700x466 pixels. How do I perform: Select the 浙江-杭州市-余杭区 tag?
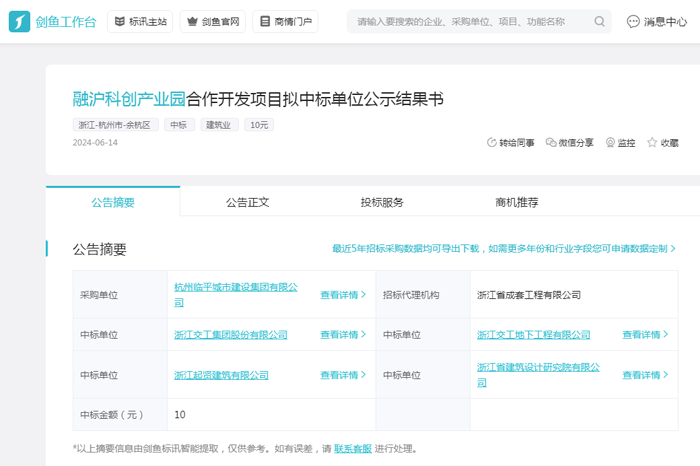pyautogui.click(x=115, y=125)
